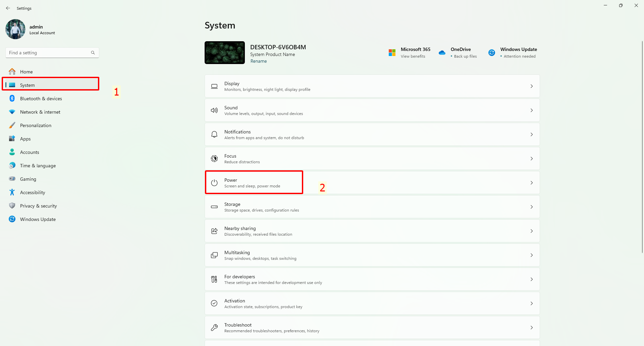Expand Sound settings chevron
Screen dimensions: 644x346
[532, 110]
